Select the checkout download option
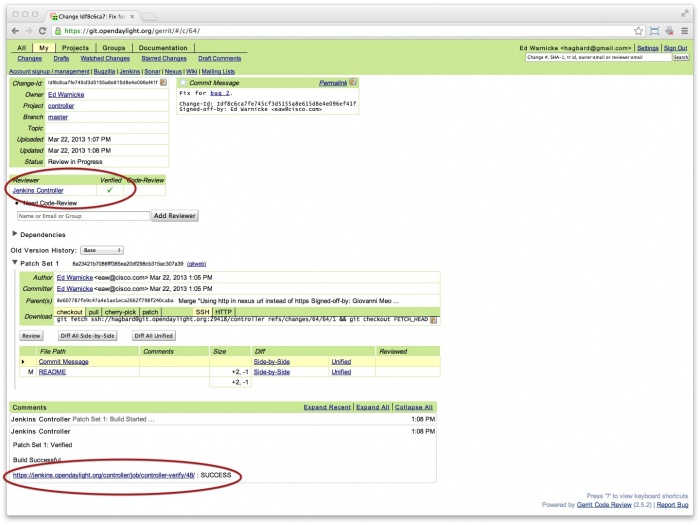Viewport: 700px width, 525px height. [70, 312]
